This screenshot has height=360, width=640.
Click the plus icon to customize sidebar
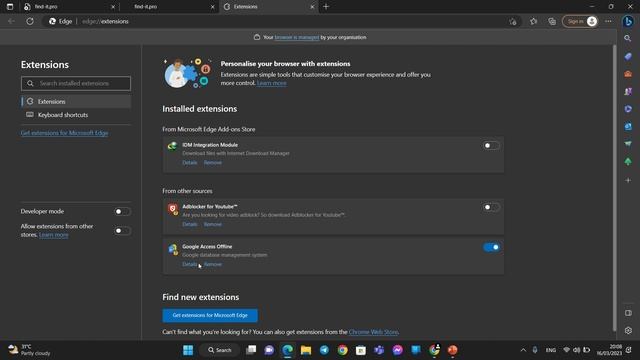click(628, 180)
